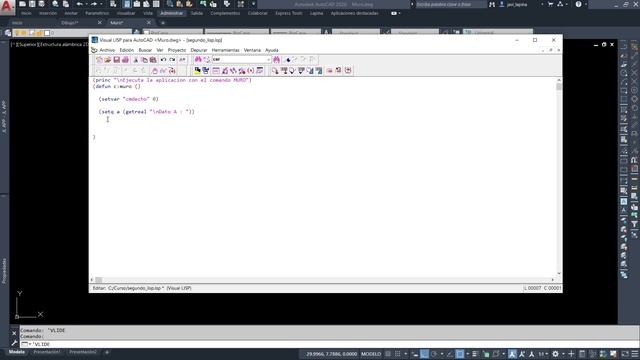Image resolution: width=640 pixels, height=360 pixels.
Task: Click the AutoCAD application menu red A logo
Action: coord(7,7)
